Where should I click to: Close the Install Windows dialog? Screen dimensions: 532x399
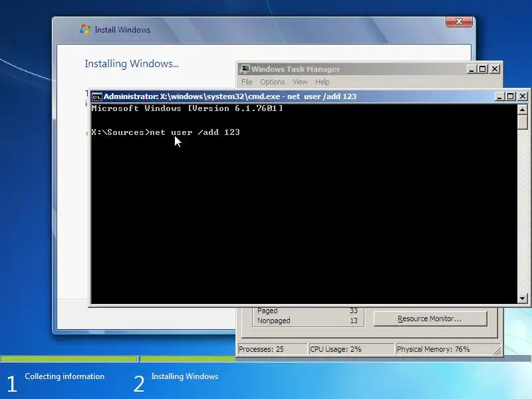click(x=459, y=21)
